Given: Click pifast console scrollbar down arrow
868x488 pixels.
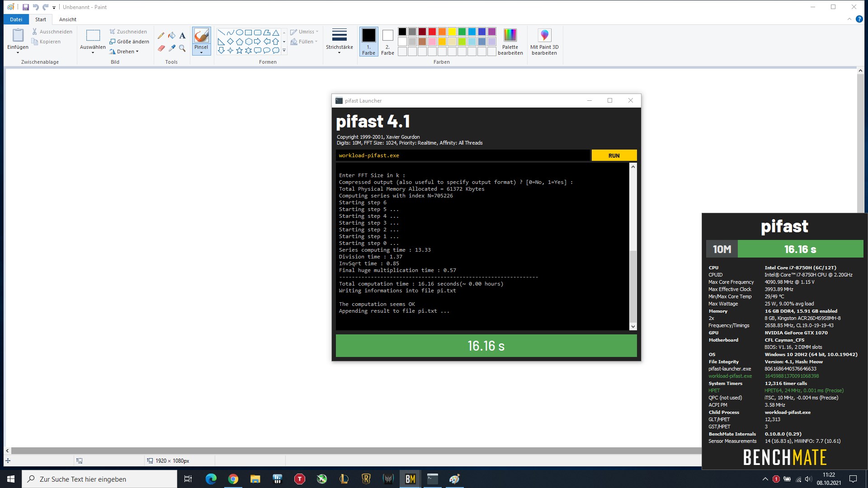Looking at the screenshot, I should [x=633, y=327].
